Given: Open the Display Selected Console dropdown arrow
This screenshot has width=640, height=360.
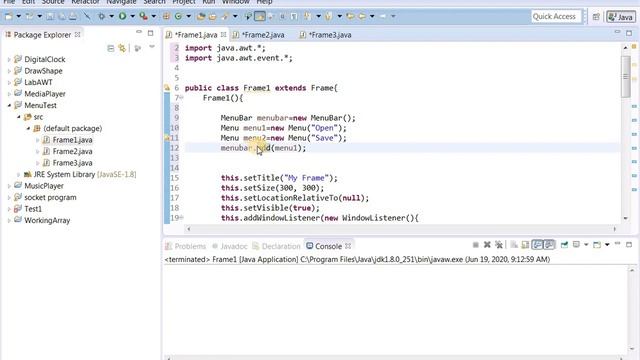Looking at the screenshot, I should tap(586, 245).
